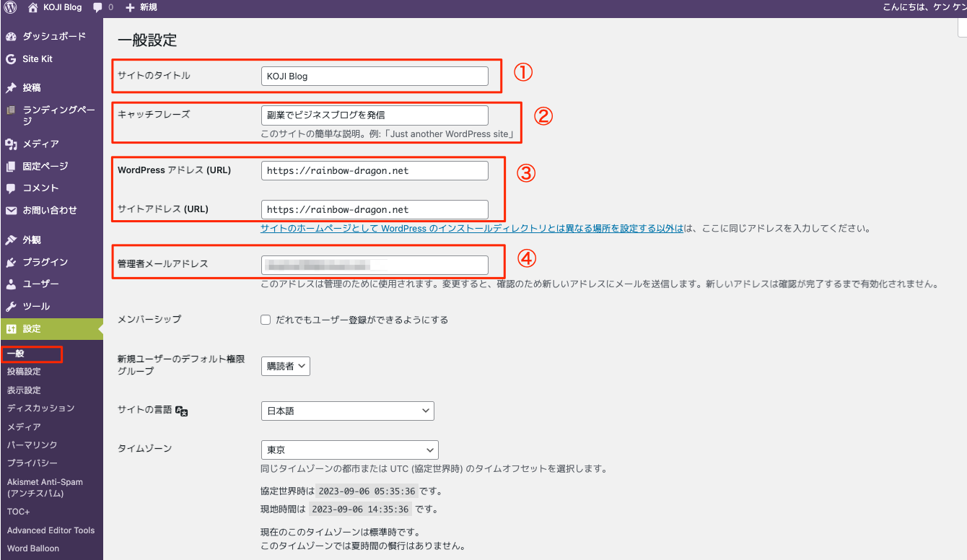Click the 固定ページ pages icon

point(11,166)
